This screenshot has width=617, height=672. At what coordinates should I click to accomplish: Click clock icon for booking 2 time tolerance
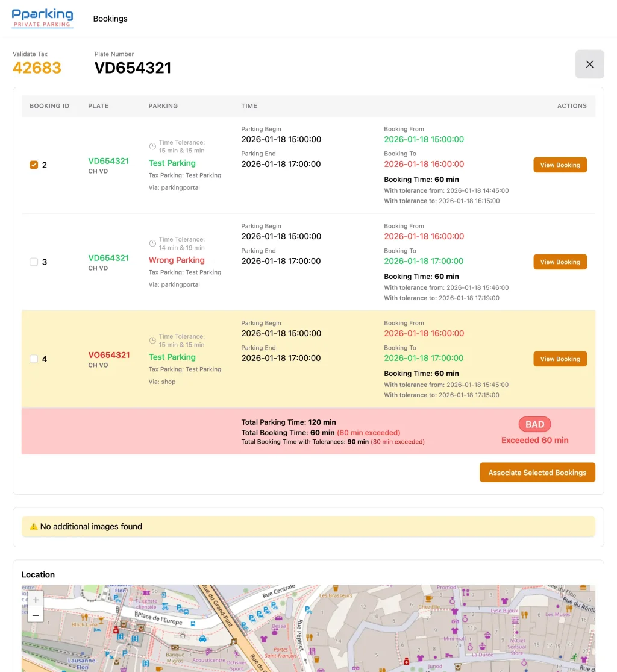[152, 146]
